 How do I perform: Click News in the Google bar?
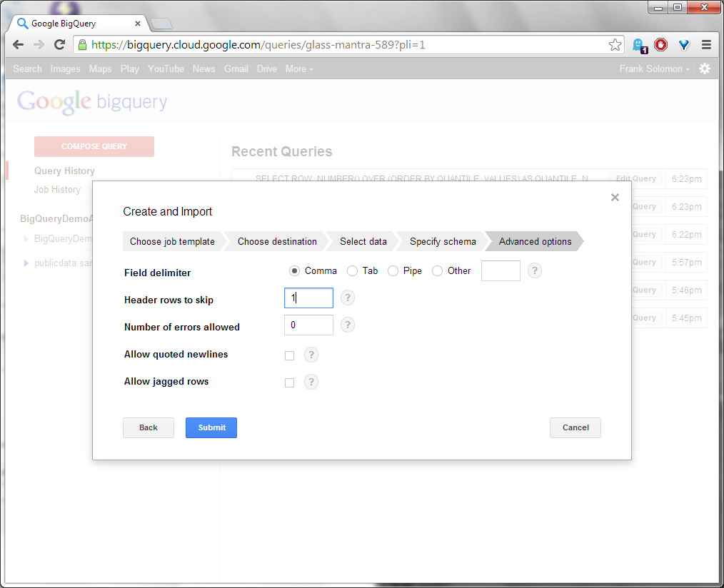click(203, 69)
